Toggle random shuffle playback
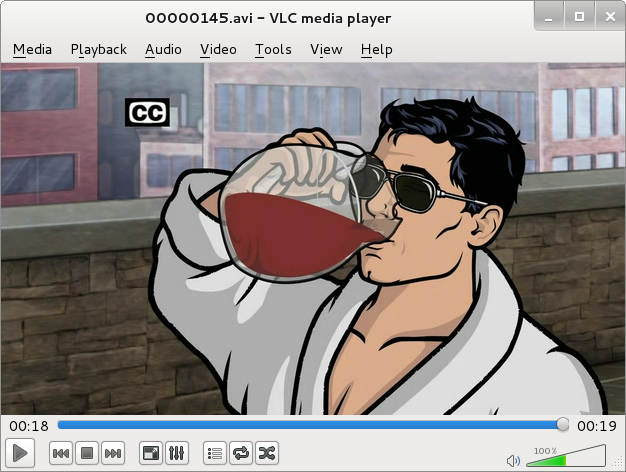The image size is (626, 472). click(267, 453)
